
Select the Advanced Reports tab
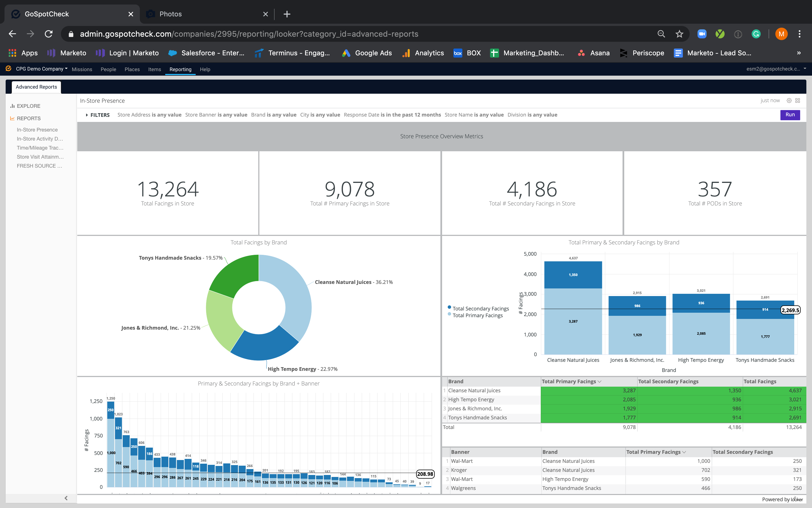[36, 87]
